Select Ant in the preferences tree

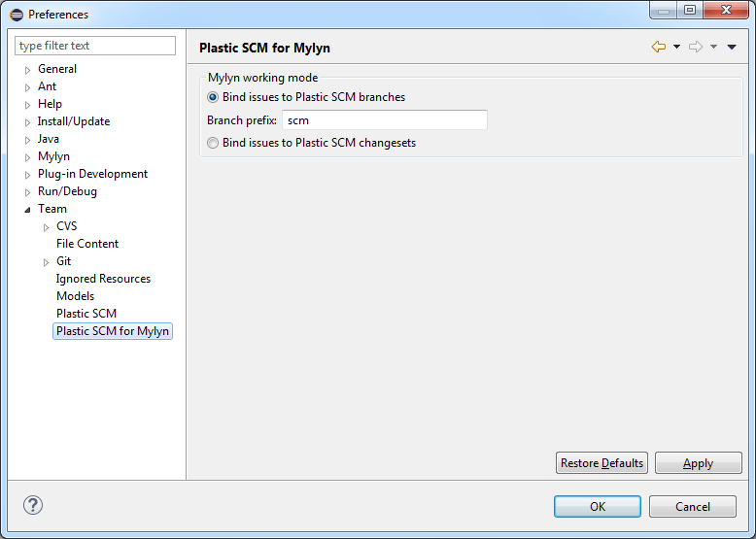point(48,86)
